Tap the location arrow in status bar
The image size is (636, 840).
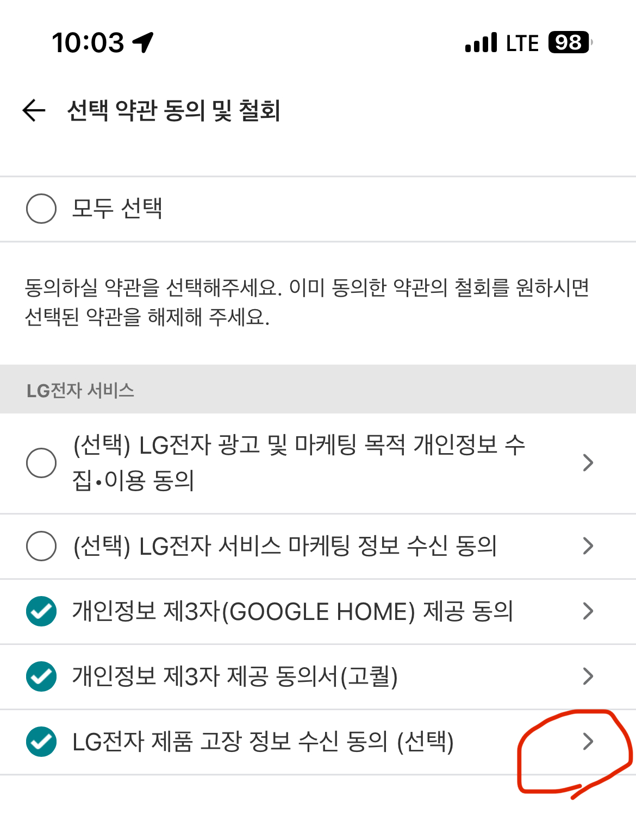coord(143,42)
